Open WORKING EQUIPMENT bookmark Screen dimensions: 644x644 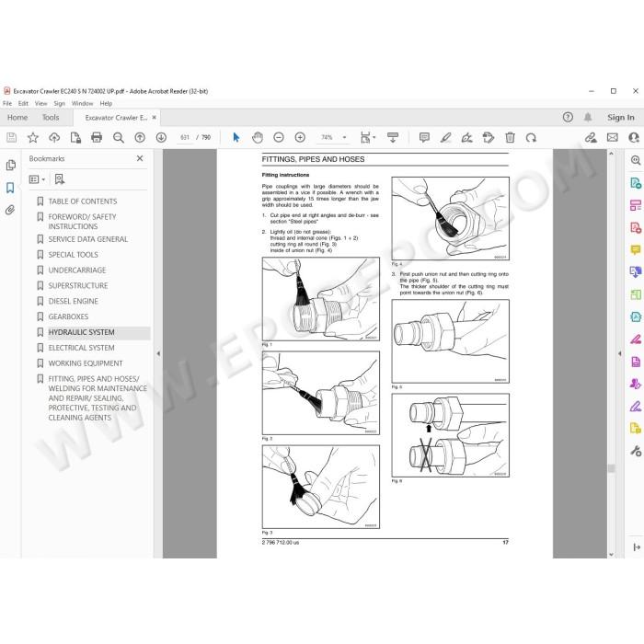tap(86, 363)
